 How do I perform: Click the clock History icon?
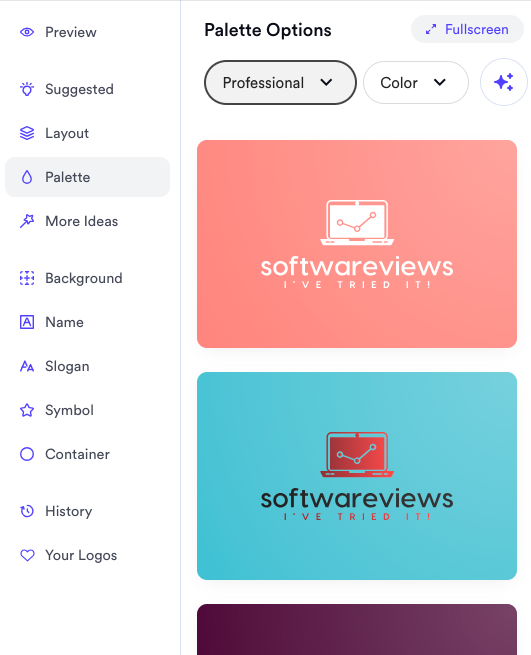[27, 511]
